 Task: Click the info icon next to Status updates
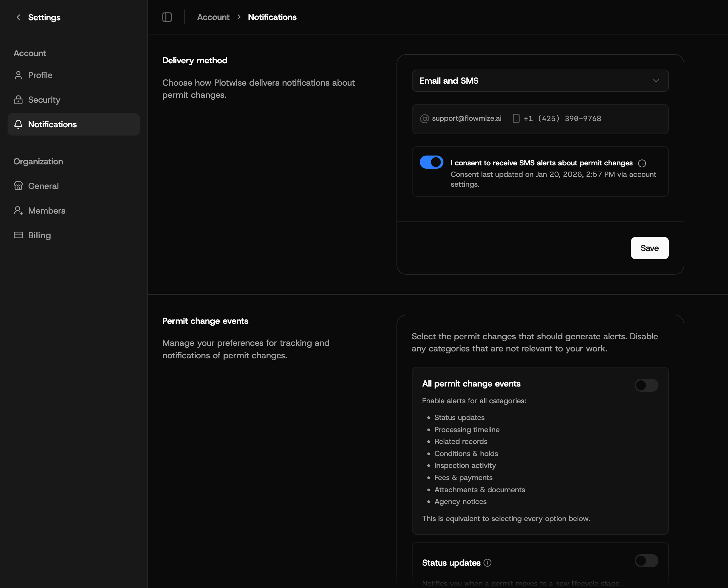pyautogui.click(x=488, y=563)
